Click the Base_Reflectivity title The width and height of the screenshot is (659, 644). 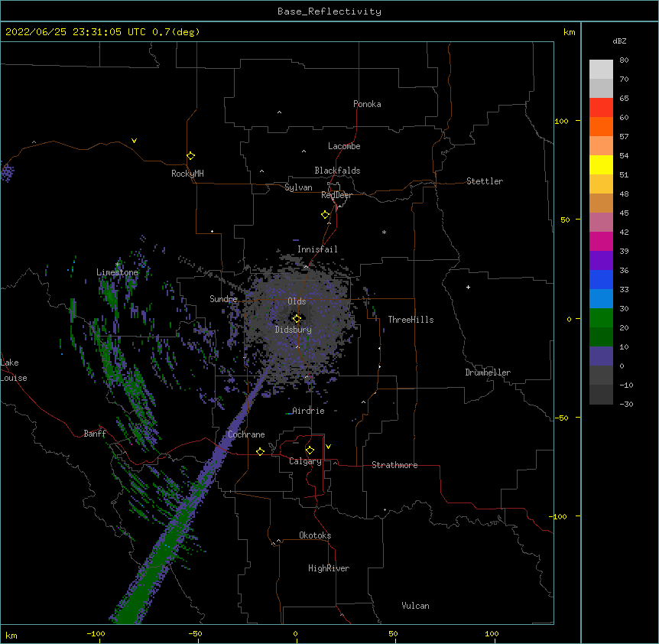[329, 11]
